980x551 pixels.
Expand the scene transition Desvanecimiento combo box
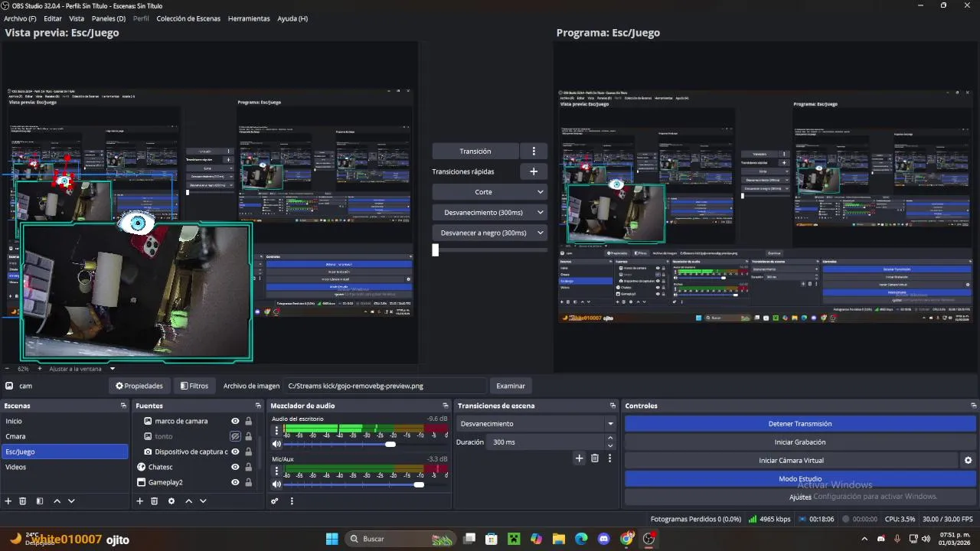[x=536, y=424]
